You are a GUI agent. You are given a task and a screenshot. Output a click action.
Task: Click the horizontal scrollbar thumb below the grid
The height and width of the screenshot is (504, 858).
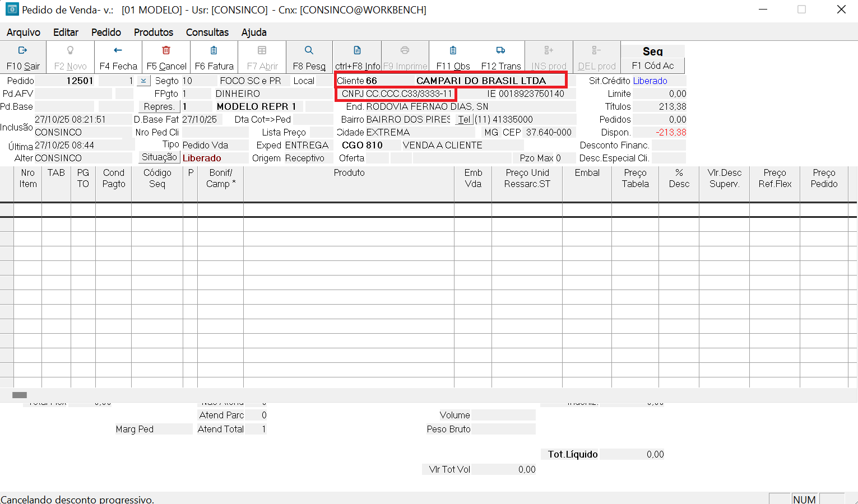pyautogui.click(x=20, y=395)
